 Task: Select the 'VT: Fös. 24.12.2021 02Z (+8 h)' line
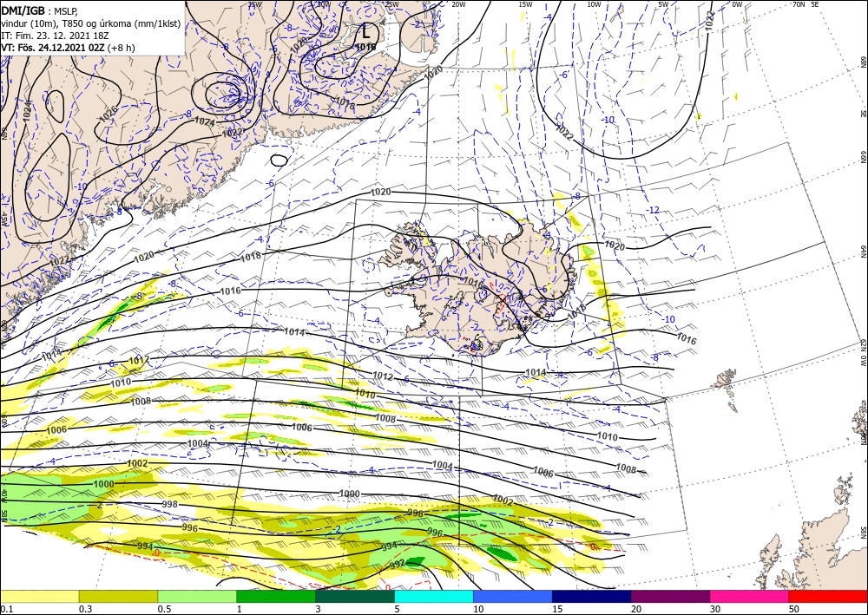[68, 48]
